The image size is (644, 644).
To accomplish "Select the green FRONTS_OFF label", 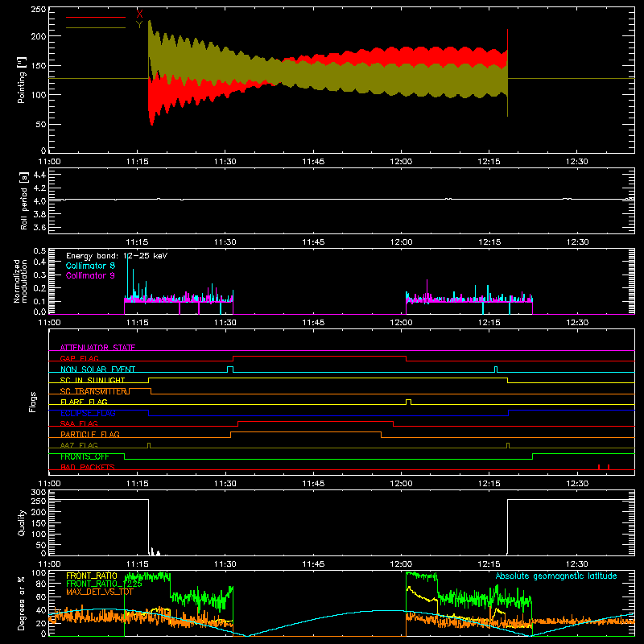I will [85, 456].
